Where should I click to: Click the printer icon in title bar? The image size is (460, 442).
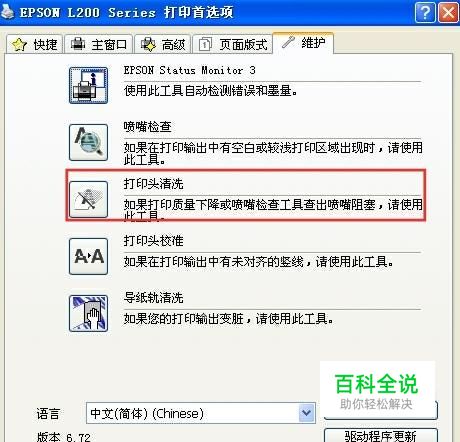(x=7, y=12)
